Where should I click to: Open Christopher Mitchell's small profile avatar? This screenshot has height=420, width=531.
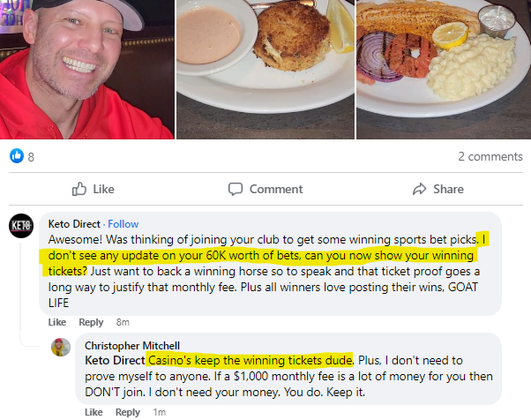[x=61, y=347]
